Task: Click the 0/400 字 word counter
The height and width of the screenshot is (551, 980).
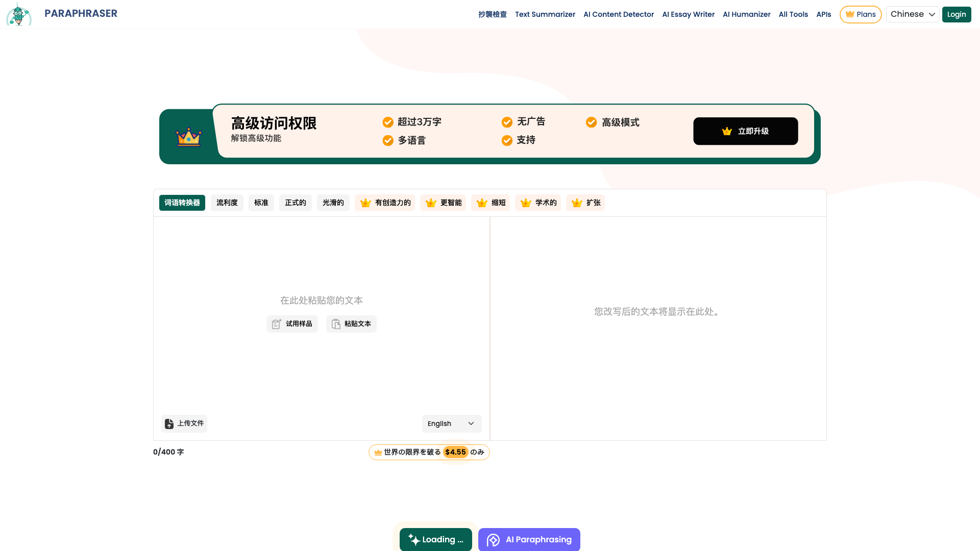Action: click(x=168, y=452)
